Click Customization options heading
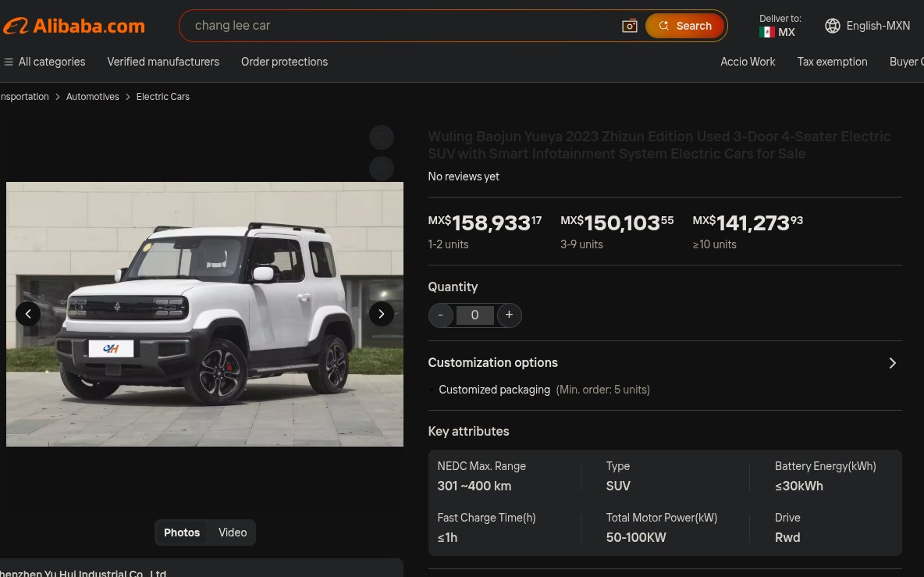This screenshot has width=924, height=577. click(x=492, y=363)
